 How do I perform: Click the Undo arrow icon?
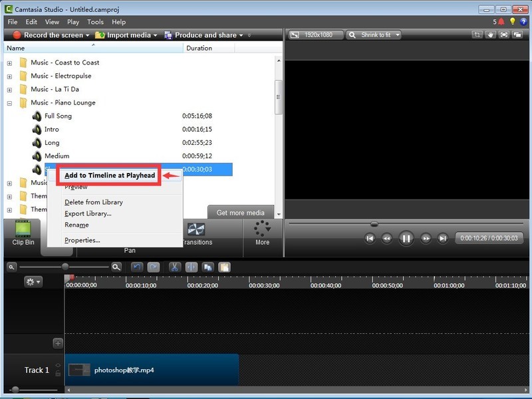pos(138,267)
